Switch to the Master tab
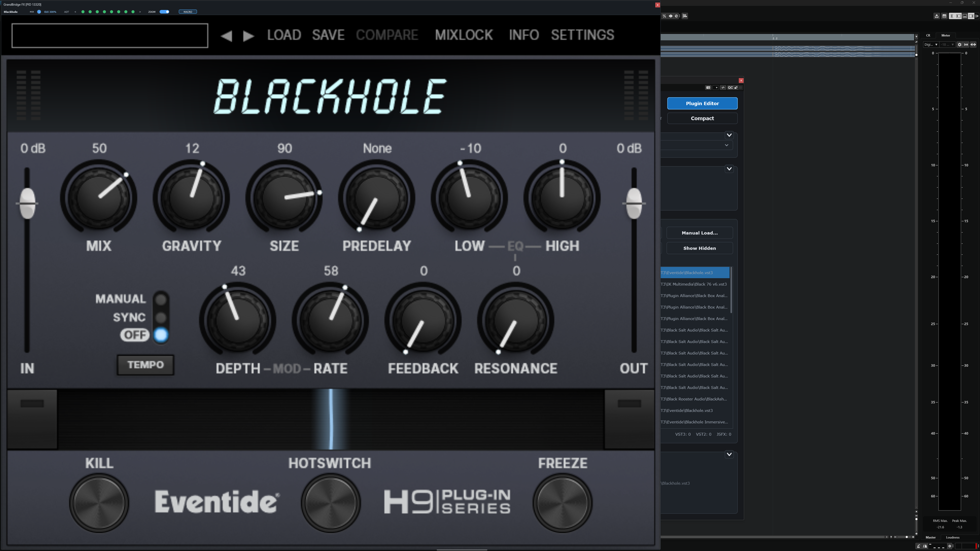 click(931, 538)
